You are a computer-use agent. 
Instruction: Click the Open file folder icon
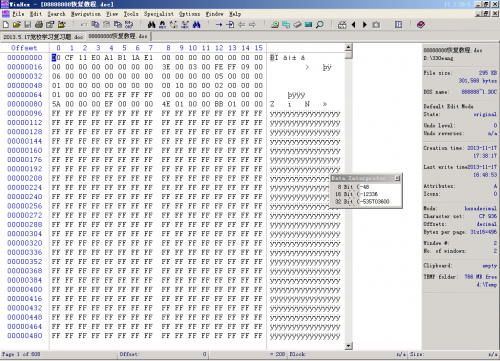coord(17,25)
